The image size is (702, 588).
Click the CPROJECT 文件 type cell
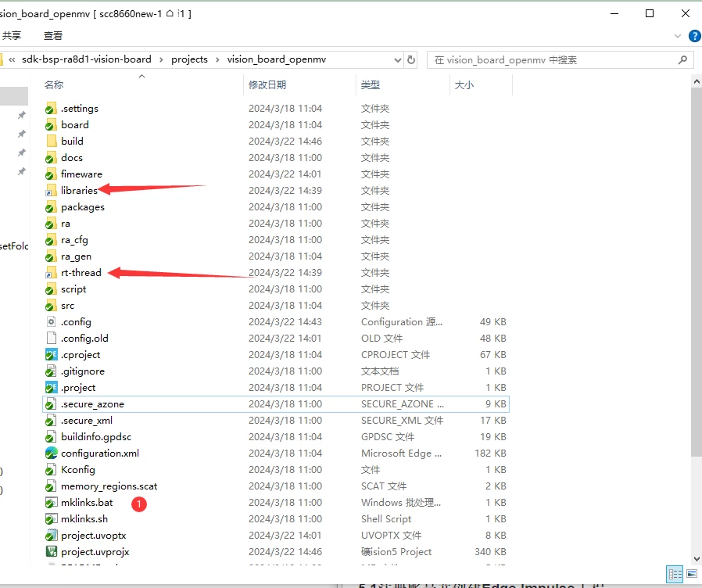pos(396,355)
